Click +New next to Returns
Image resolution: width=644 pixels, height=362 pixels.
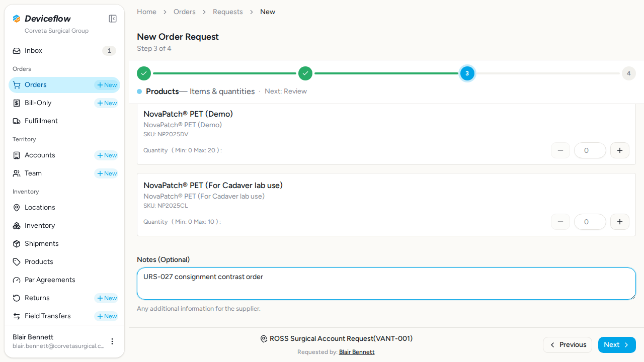[107, 298]
